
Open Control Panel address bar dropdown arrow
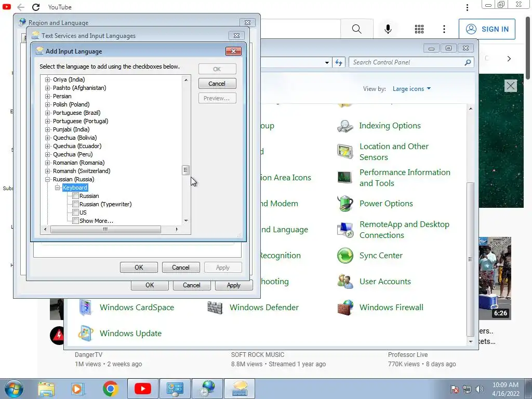(327, 62)
